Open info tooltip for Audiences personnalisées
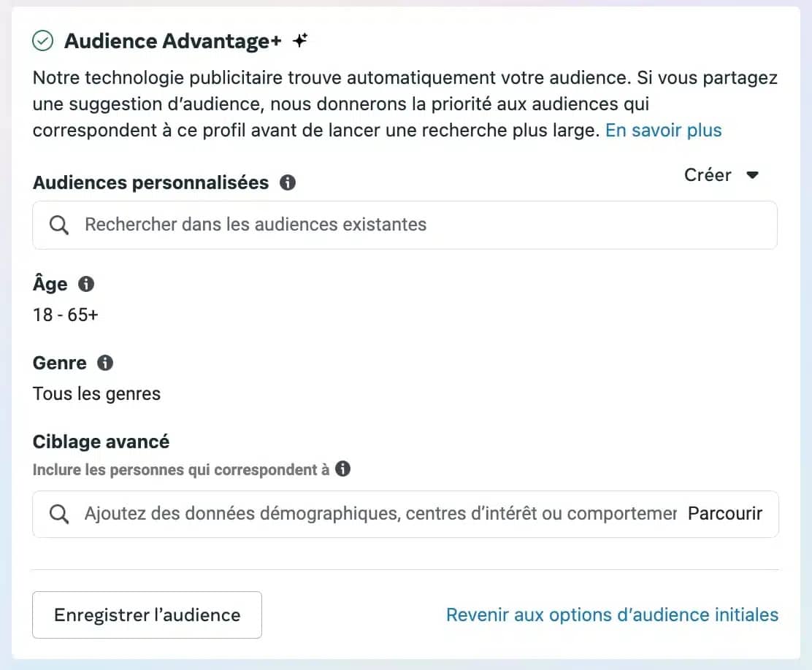812x670 pixels. click(288, 182)
